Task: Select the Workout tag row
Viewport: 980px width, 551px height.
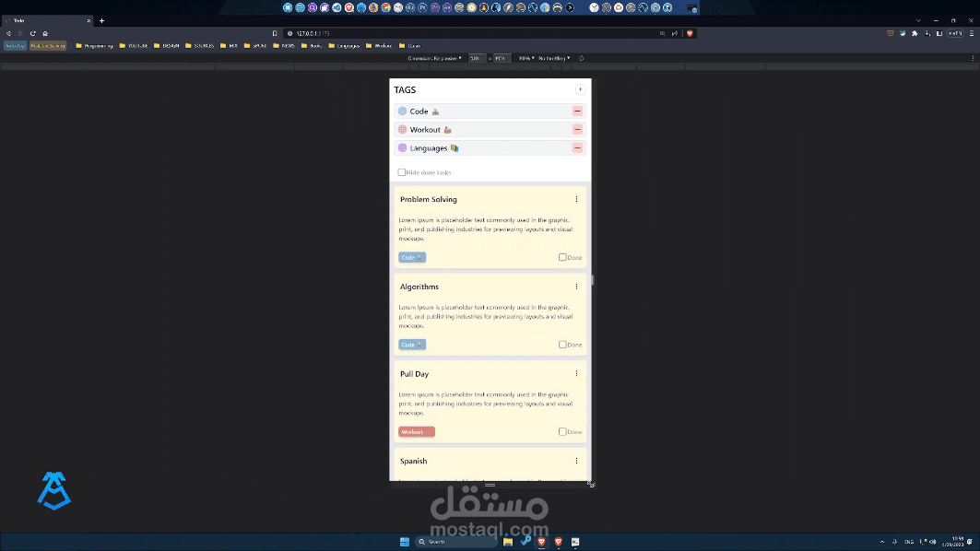Action: coord(490,129)
